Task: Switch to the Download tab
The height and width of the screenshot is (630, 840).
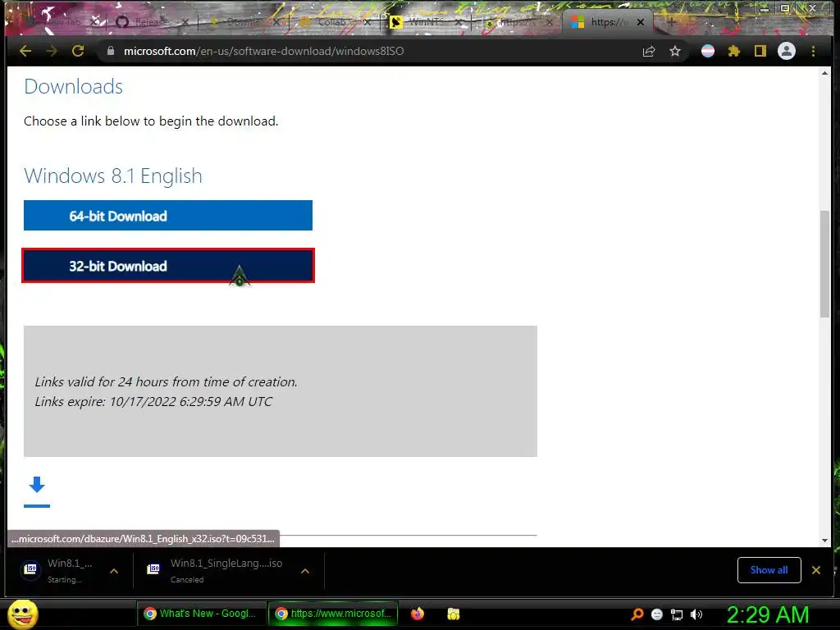Action: (244, 22)
